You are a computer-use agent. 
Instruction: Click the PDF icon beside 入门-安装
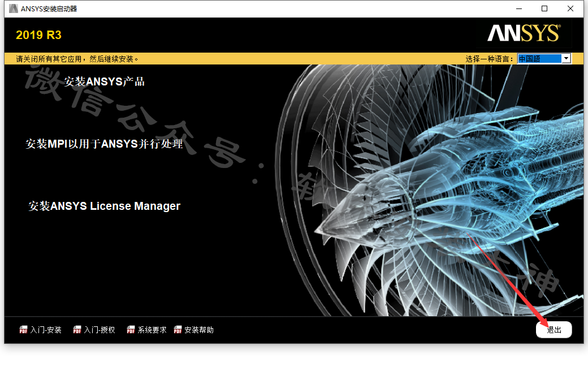coord(23,330)
